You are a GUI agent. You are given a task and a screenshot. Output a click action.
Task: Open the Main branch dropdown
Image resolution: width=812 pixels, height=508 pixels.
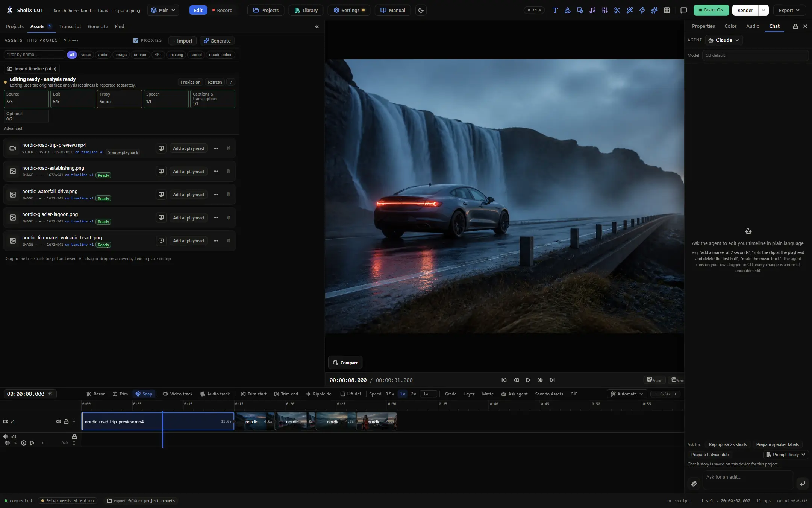163,10
